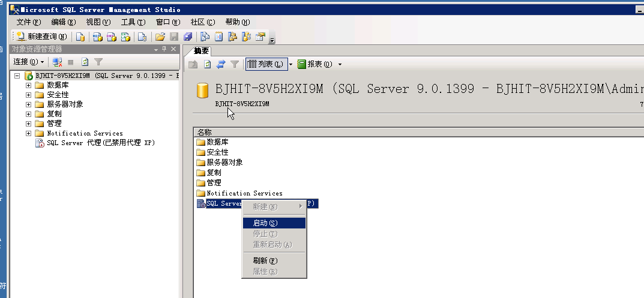Screen dimensions: 644x298
Task: Click the Stop square icon in Object Explorer
Action: [71, 62]
